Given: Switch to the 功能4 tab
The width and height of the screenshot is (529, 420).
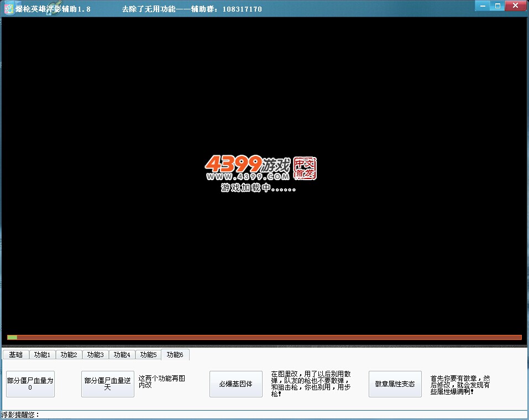Looking at the screenshot, I should coord(122,355).
